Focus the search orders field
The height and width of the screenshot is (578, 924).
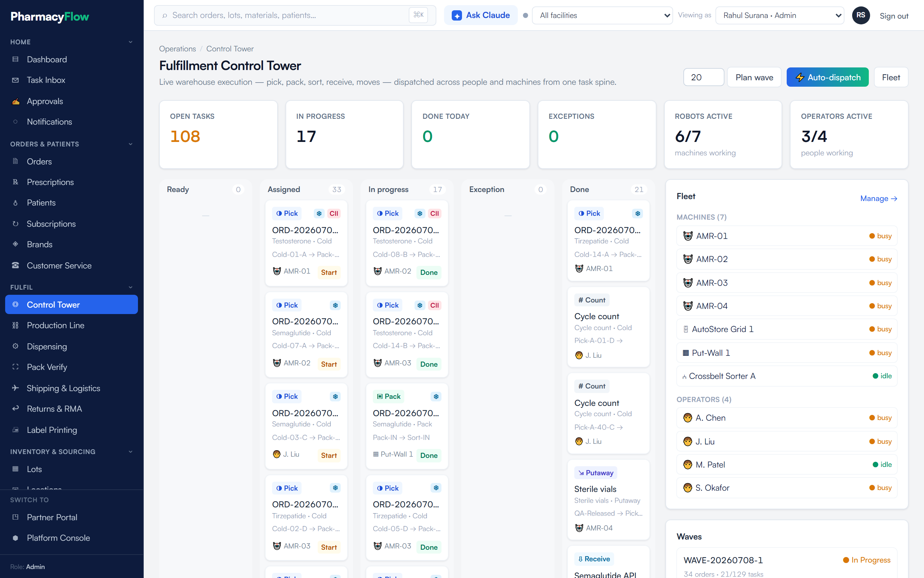(x=295, y=15)
